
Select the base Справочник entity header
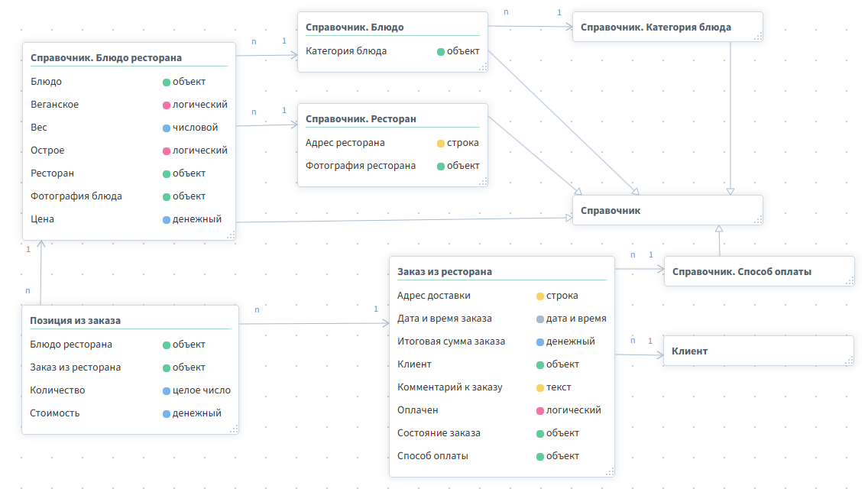coord(611,211)
